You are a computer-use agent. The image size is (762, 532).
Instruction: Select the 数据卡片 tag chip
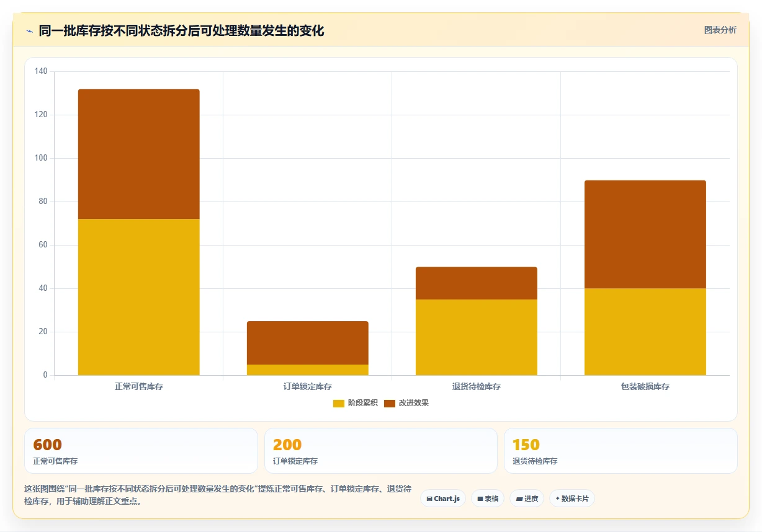[572, 499]
